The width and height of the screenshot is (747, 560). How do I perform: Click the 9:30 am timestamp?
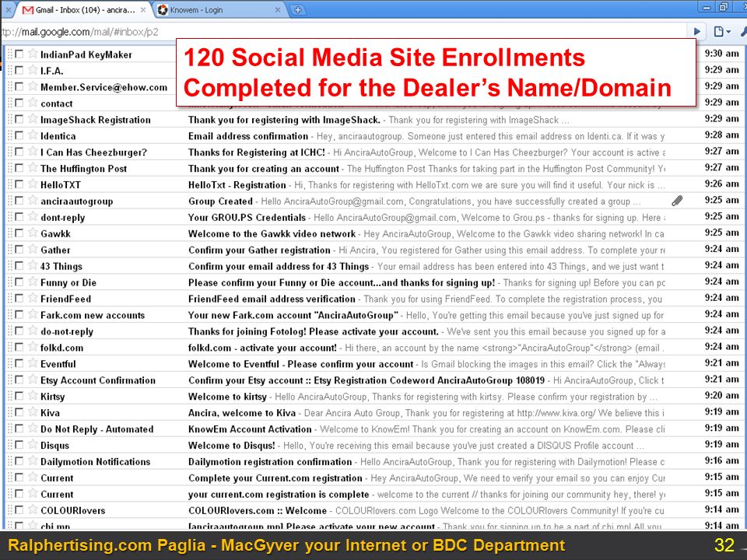pyautogui.click(x=722, y=54)
